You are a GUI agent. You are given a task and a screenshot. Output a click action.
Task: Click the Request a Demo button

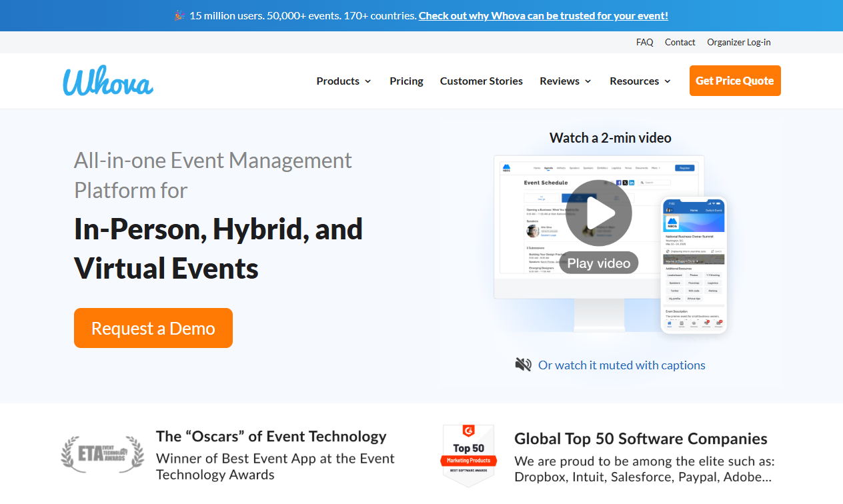click(153, 328)
